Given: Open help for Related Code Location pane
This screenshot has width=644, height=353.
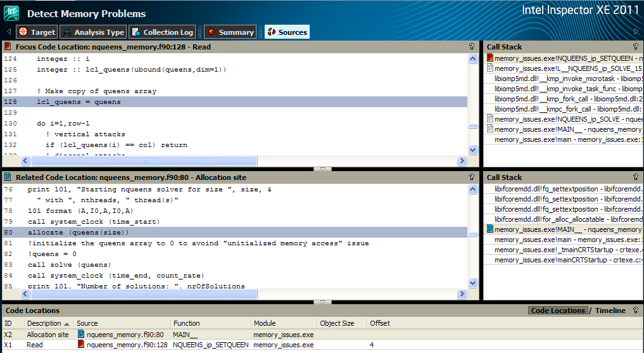Looking at the screenshot, I should [472, 177].
